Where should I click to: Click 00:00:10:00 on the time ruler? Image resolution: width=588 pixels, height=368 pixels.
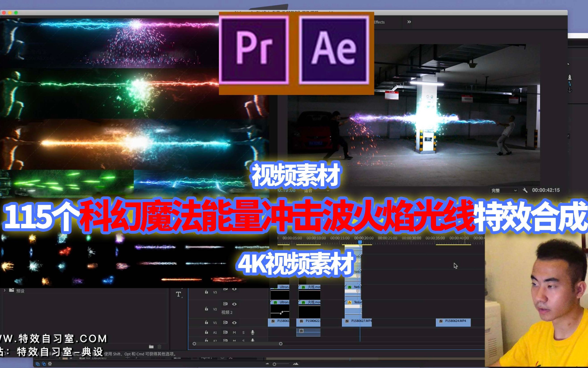click(x=316, y=238)
